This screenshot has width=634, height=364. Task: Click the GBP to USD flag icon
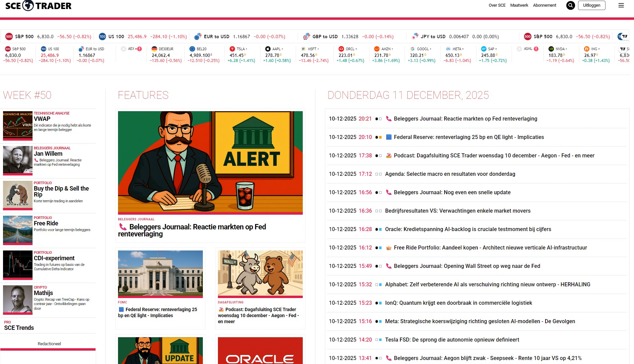point(306,37)
